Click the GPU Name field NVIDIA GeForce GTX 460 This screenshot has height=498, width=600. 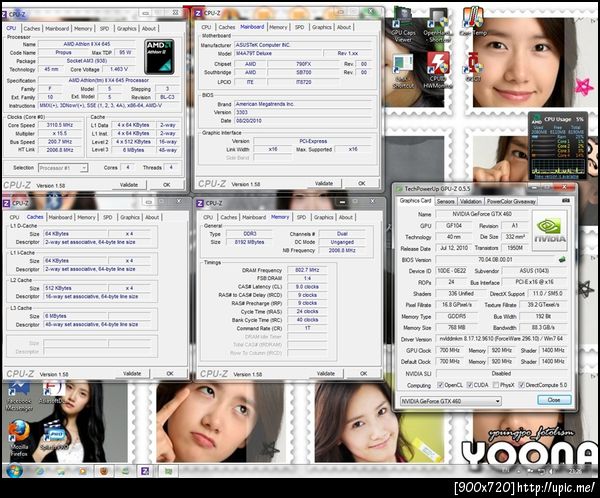click(482, 214)
